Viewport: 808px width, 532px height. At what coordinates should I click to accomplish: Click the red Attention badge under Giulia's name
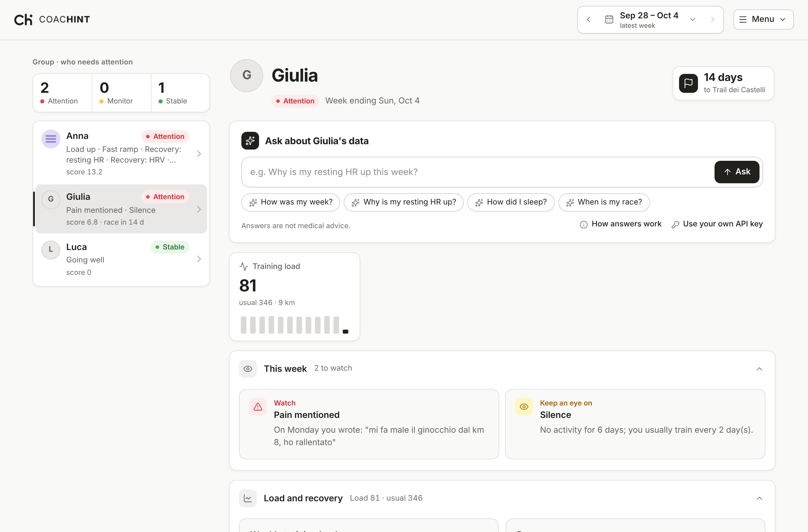[x=295, y=101]
